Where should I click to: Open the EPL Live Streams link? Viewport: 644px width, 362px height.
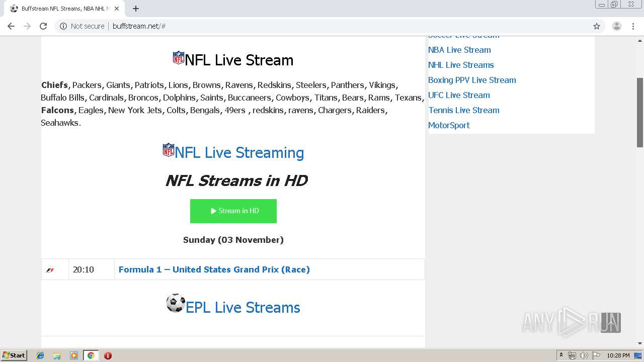pos(243,307)
